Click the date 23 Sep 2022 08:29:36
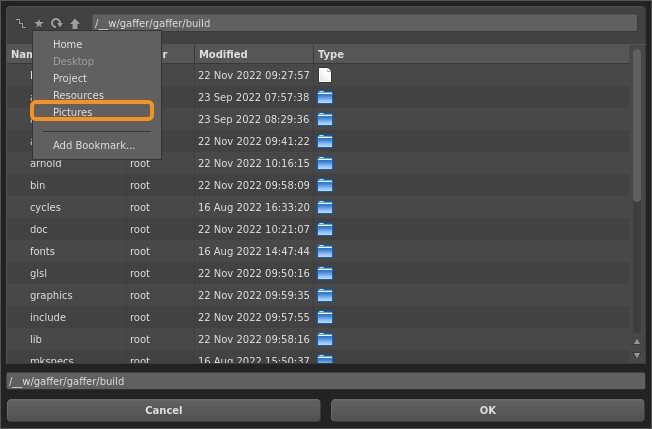The width and height of the screenshot is (652, 429). tap(254, 119)
